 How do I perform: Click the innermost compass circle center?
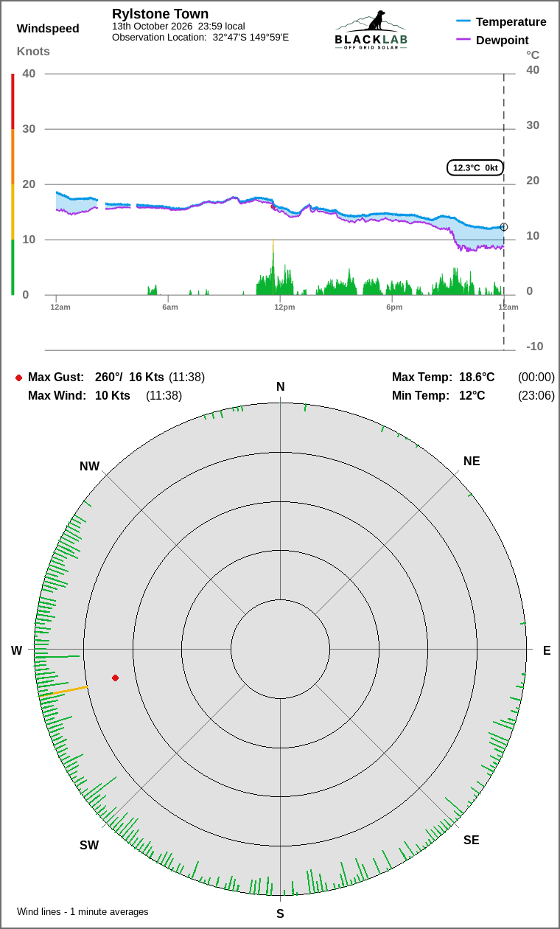[x=280, y=650]
